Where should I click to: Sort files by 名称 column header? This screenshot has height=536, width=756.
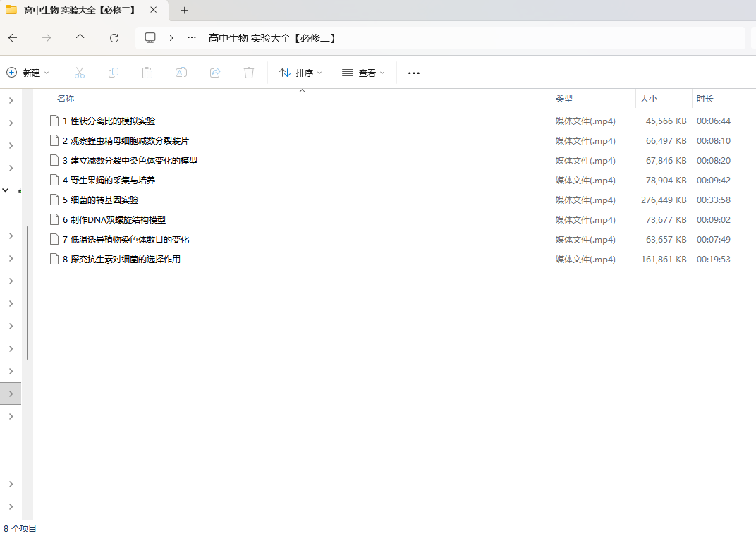66,99
